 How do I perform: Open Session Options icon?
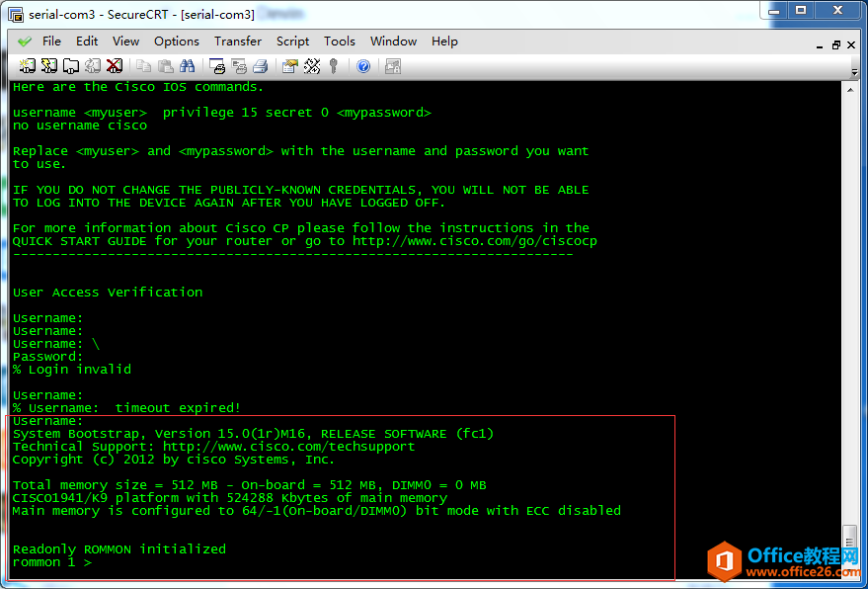(x=290, y=66)
